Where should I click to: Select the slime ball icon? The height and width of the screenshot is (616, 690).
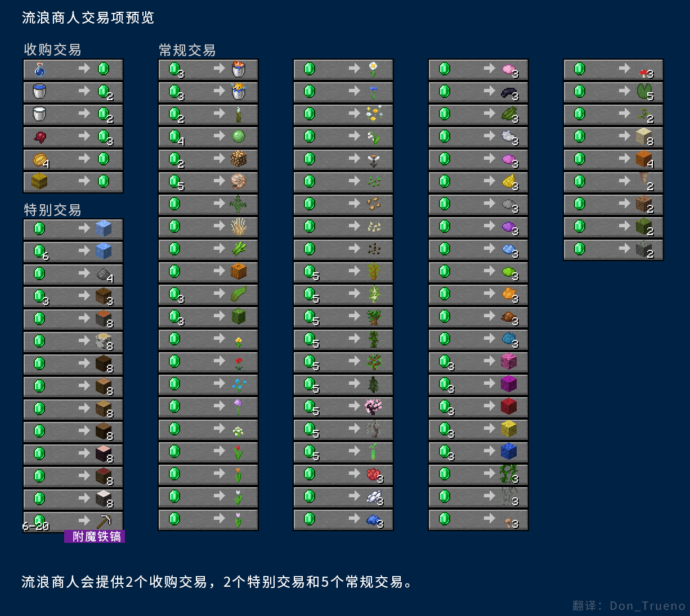[238, 137]
